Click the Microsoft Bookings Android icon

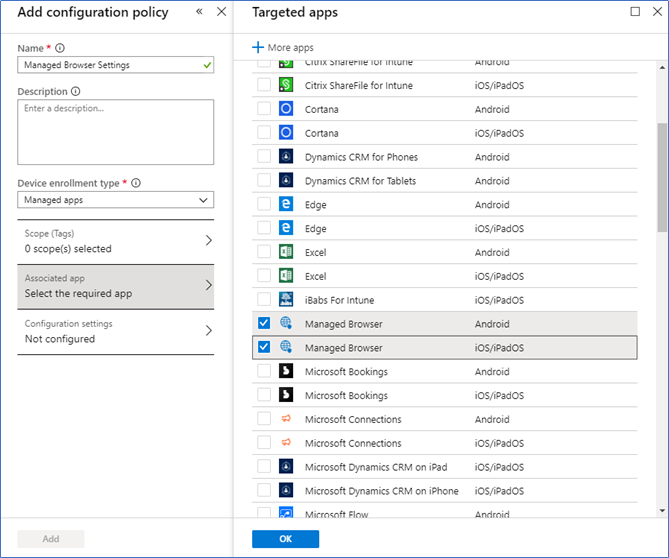(286, 371)
